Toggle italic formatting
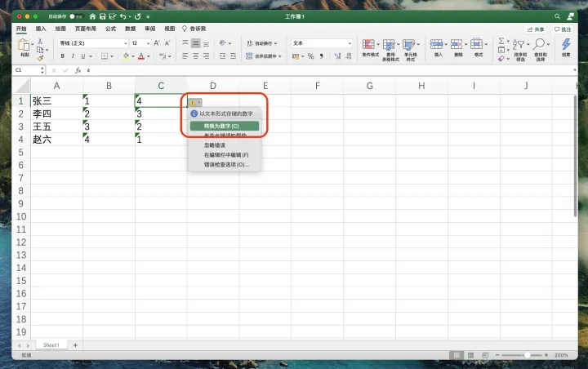This screenshot has width=588, height=369. (73, 56)
